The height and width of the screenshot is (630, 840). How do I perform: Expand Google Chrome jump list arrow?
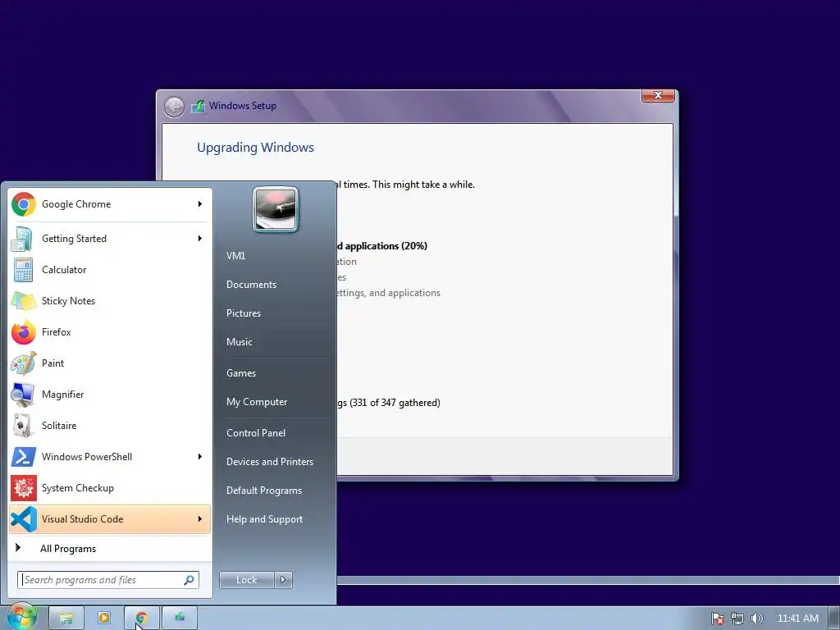(200, 204)
